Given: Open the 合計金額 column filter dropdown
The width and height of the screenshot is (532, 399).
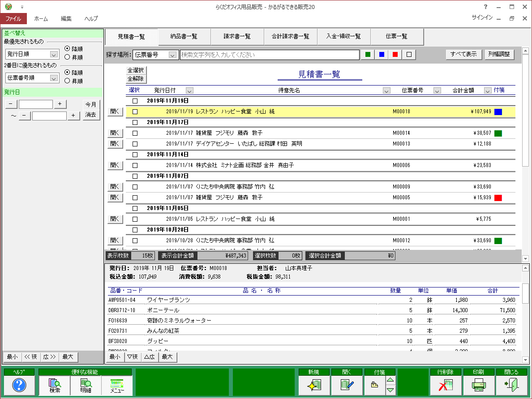Looking at the screenshot, I should (488, 90).
